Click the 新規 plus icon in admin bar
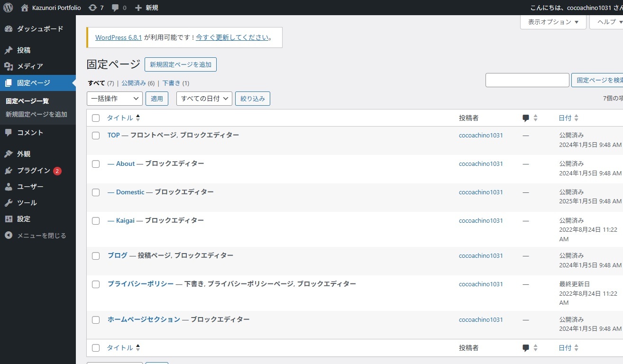 click(137, 8)
